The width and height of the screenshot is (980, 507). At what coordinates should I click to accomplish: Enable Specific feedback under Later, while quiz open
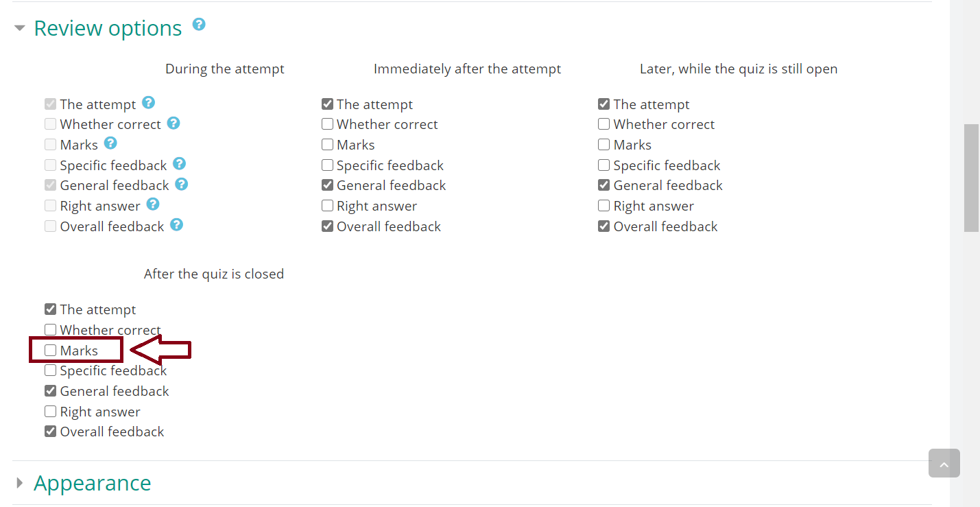[x=603, y=165]
